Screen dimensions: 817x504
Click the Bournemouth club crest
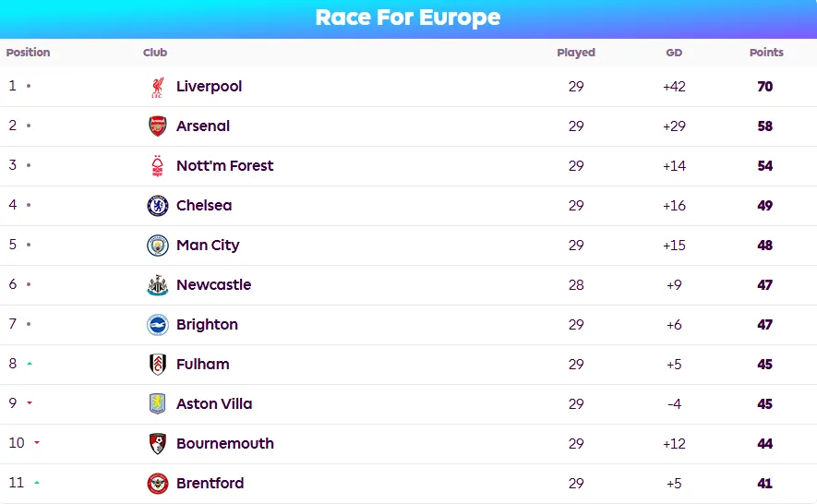pos(157,444)
